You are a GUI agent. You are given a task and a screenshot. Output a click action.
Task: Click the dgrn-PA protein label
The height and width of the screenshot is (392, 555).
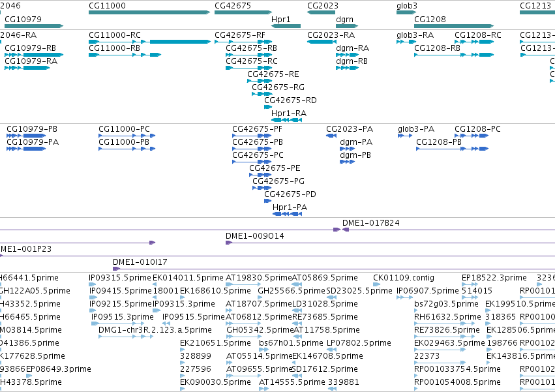coord(356,142)
